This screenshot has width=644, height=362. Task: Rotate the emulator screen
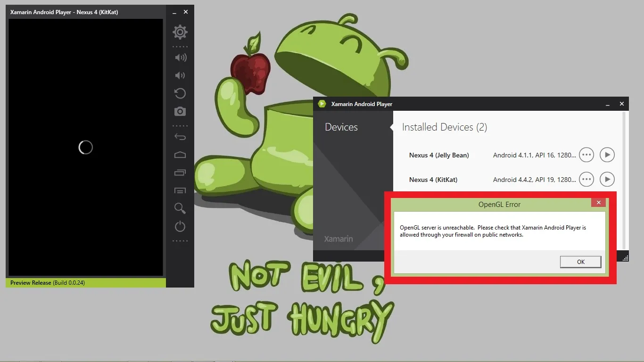click(180, 93)
